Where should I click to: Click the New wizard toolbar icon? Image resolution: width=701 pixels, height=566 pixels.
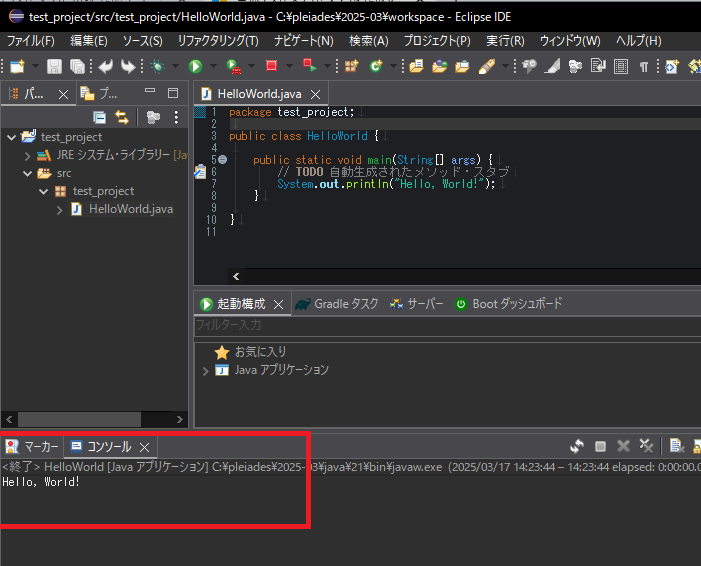(17, 67)
